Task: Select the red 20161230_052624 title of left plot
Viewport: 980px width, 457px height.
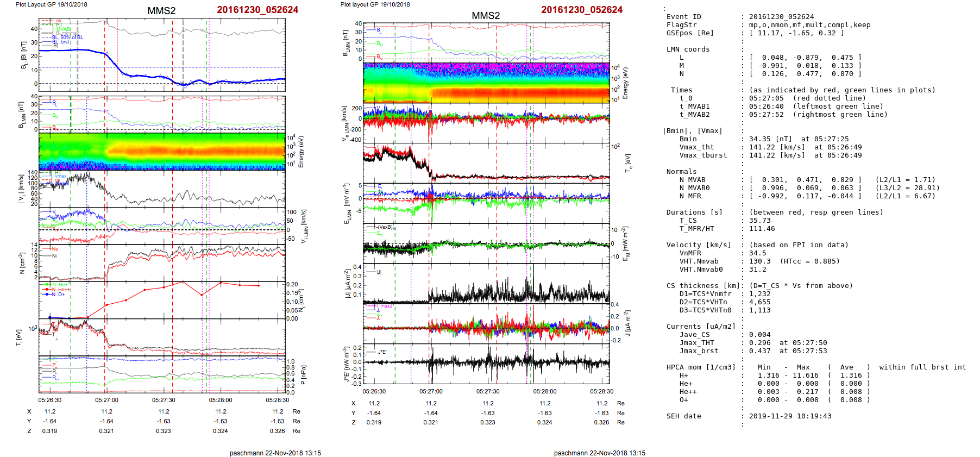Action: click(x=257, y=10)
